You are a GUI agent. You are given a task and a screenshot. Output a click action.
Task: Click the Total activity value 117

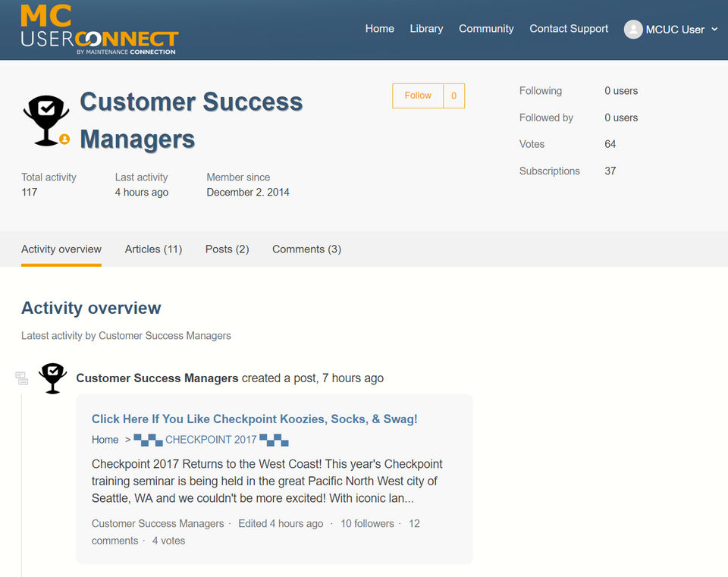[30, 192]
